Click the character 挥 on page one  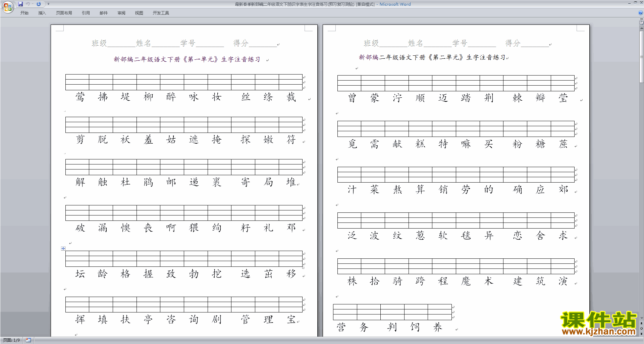click(x=80, y=320)
